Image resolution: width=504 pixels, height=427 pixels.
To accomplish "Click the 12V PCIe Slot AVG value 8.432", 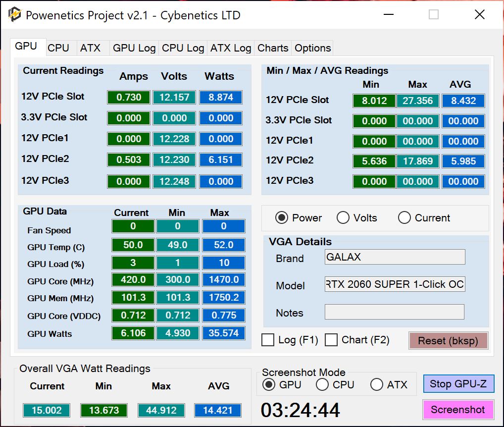I will pyautogui.click(x=463, y=101).
